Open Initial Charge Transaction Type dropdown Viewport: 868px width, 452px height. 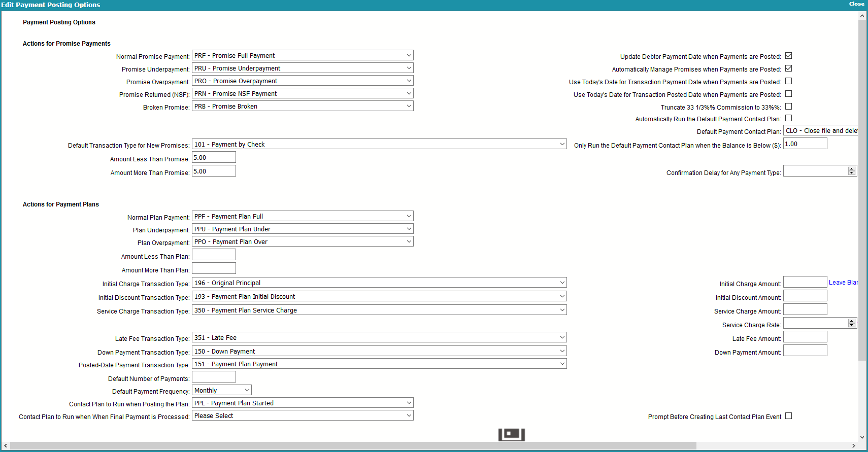379,283
